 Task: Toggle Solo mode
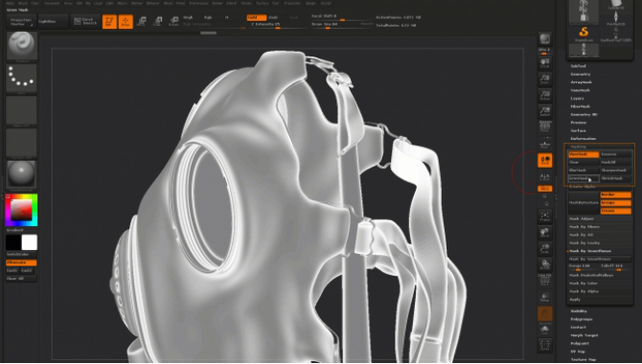pyautogui.click(x=545, y=330)
